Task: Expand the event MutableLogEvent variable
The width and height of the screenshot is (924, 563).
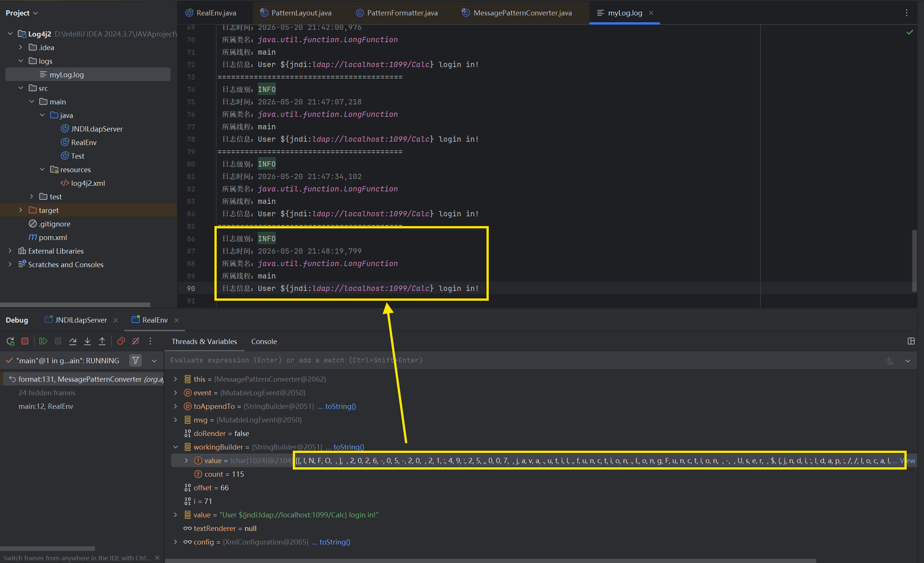Action: (176, 393)
